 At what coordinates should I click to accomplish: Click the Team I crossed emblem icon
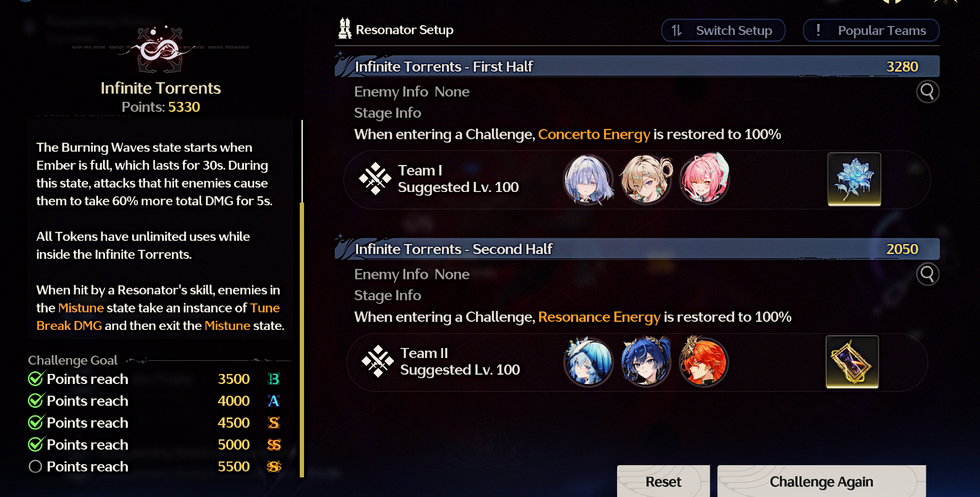click(x=375, y=179)
